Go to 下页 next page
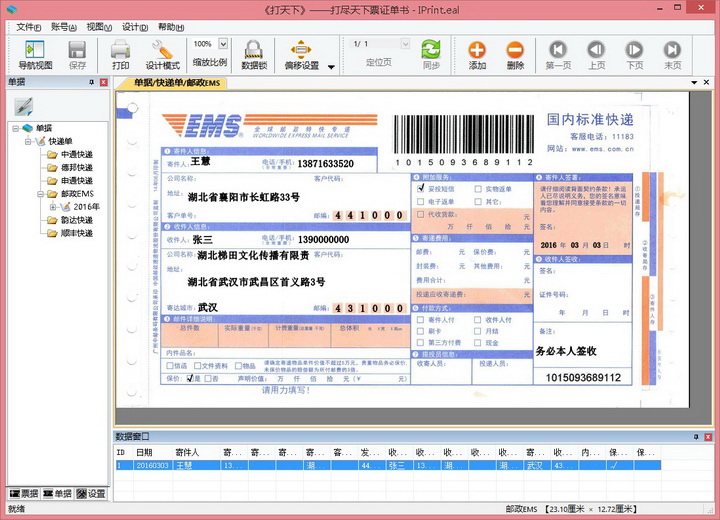Screen dimensions: 720x520 (x=634, y=55)
